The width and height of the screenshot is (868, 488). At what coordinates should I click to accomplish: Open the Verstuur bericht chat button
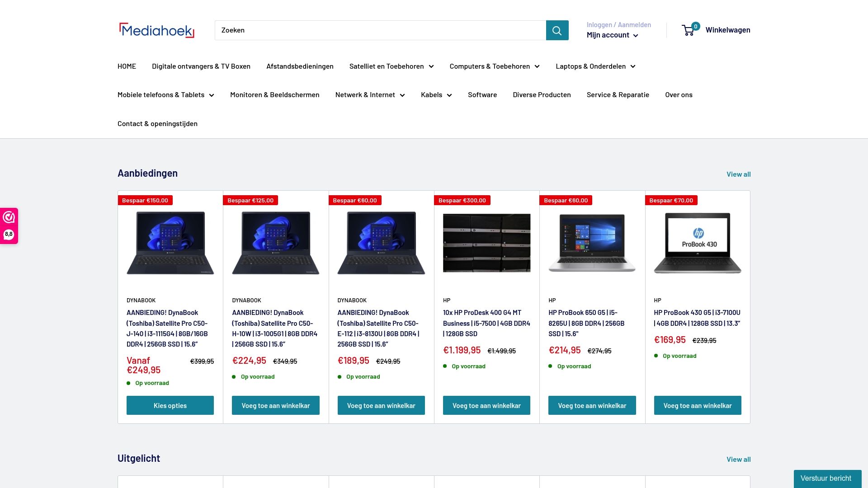click(x=827, y=479)
